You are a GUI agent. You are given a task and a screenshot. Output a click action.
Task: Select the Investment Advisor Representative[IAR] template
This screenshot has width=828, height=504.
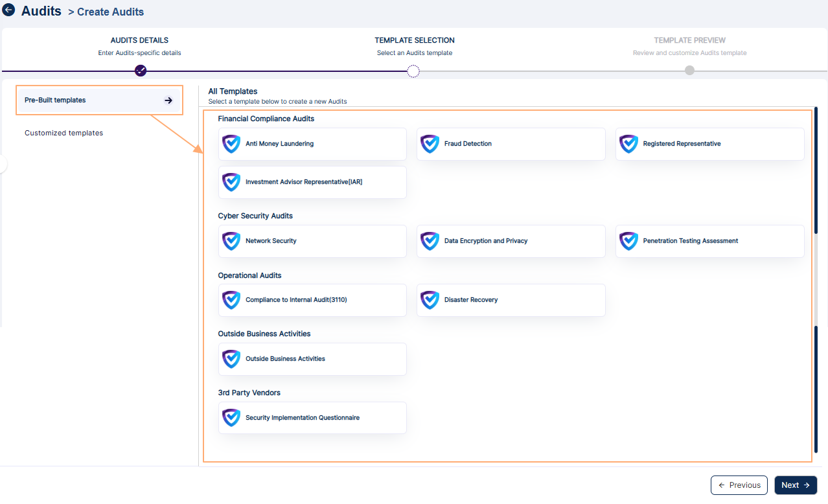coord(312,182)
